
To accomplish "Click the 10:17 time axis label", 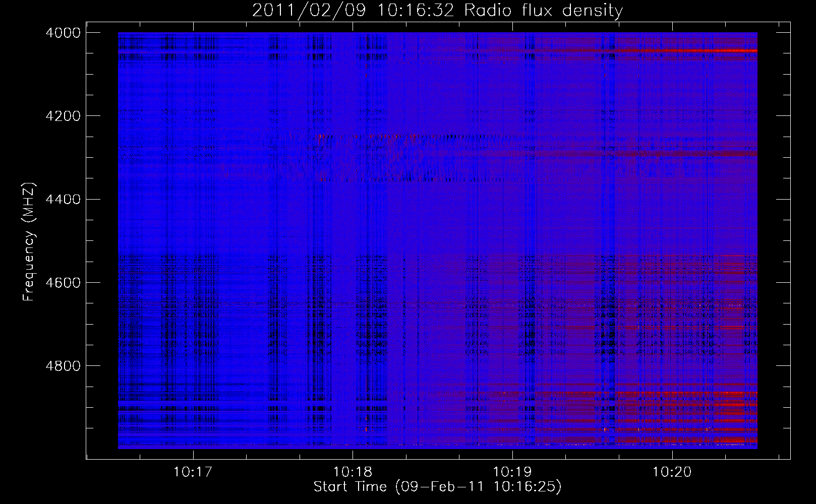I will 192,472.
